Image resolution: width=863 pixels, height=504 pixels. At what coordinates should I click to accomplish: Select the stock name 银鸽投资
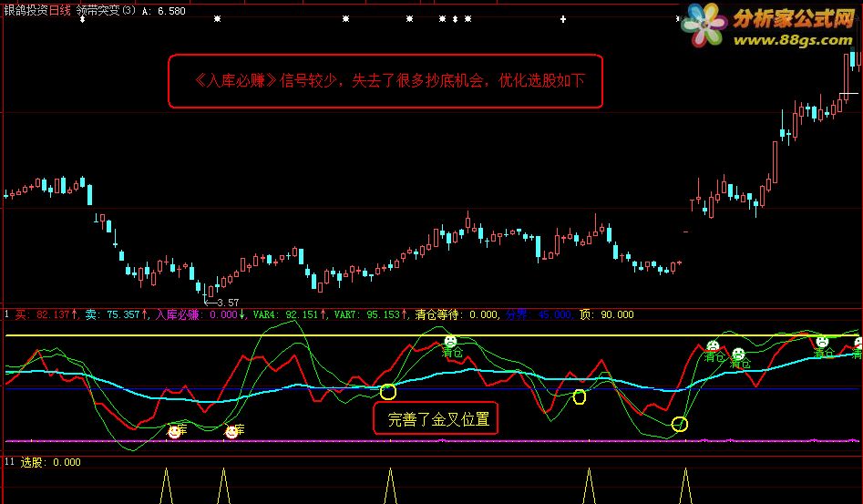[x=26, y=10]
